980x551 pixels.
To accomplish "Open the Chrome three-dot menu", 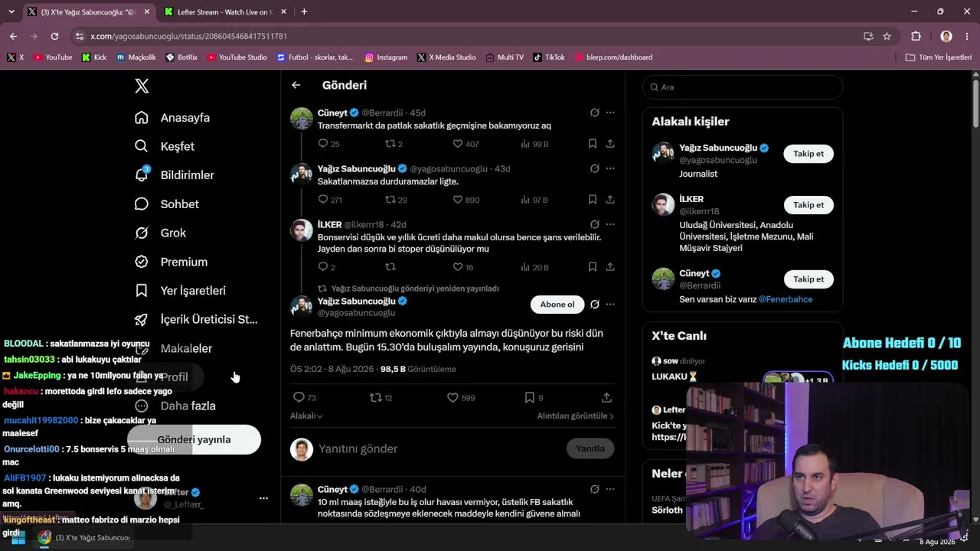I will coord(966,36).
